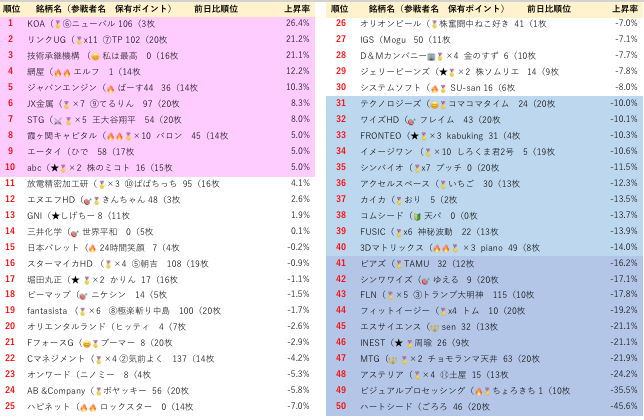
Task: Click the star icon in the INEST row
Action: coord(399,343)
